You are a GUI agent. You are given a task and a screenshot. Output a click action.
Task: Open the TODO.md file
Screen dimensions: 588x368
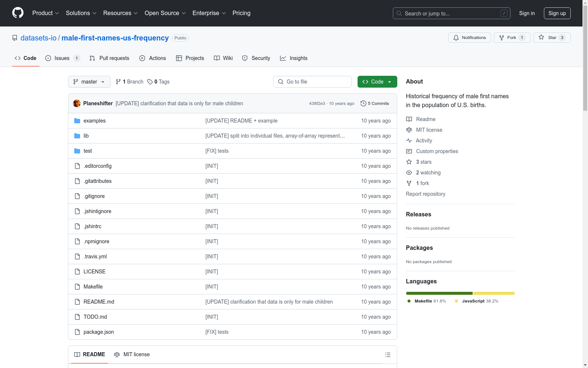tap(95, 317)
